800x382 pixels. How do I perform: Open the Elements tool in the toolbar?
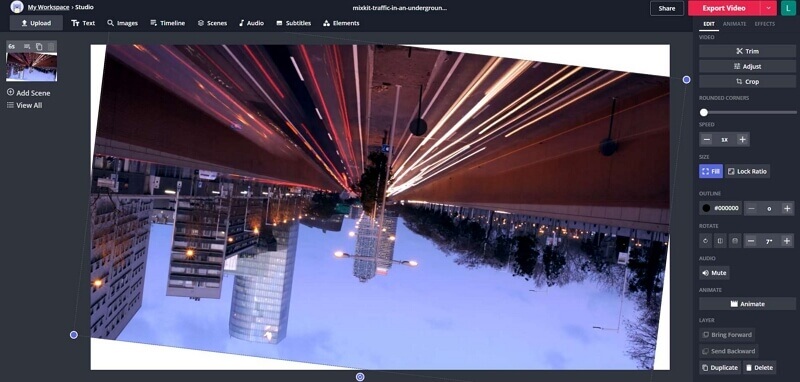pos(341,23)
